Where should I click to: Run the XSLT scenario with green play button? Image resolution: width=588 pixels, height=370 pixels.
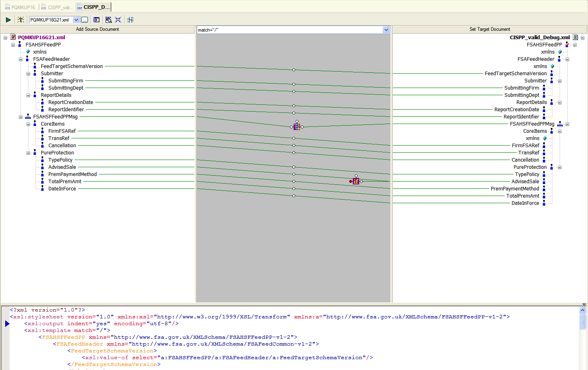pos(8,20)
